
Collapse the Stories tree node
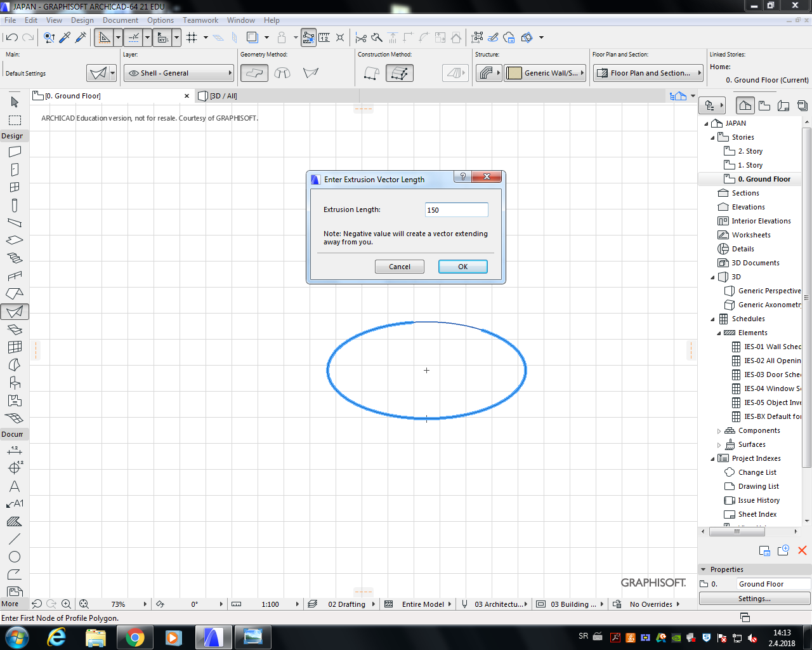[x=712, y=137]
